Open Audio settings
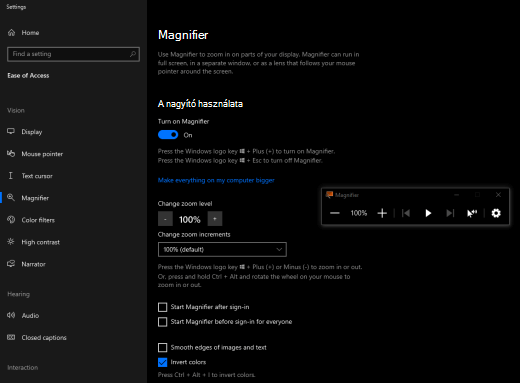520x383 pixels. point(30,316)
